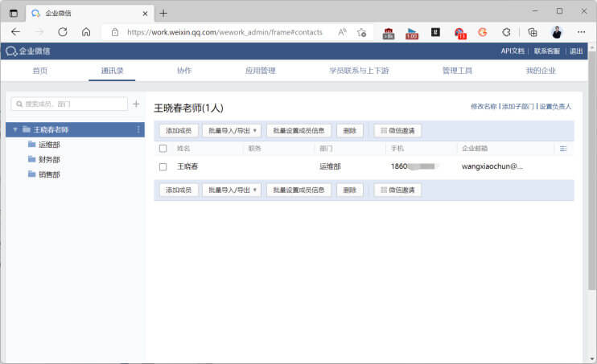Click the red toolbox extension icon

(389, 33)
